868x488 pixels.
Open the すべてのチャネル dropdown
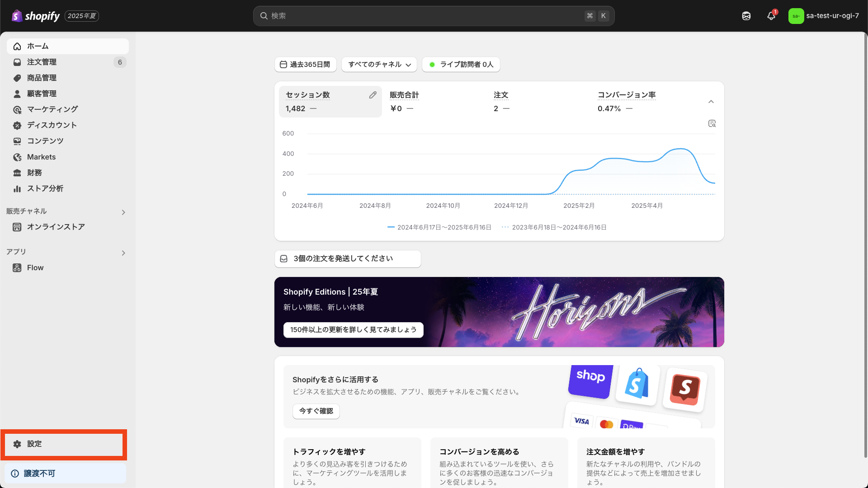pyautogui.click(x=379, y=64)
